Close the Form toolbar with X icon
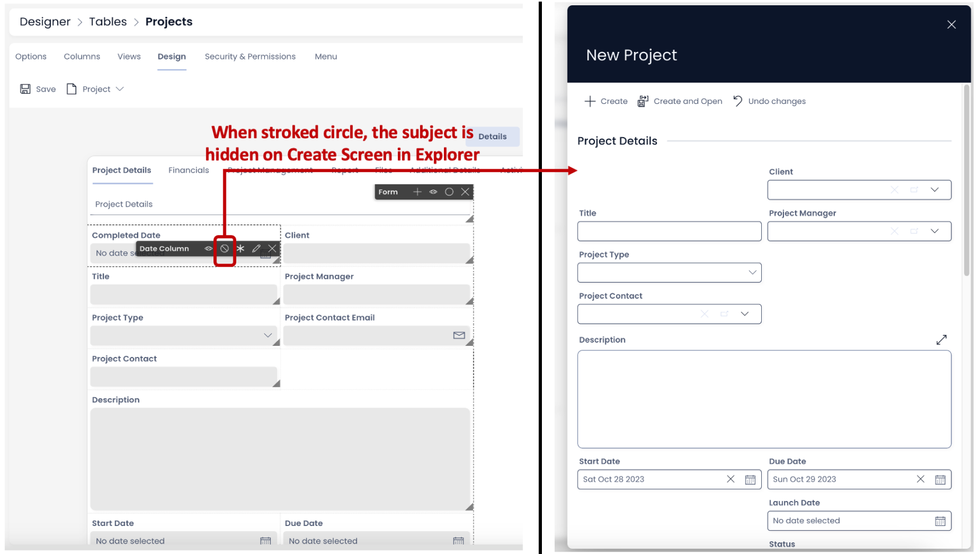 (465, 192)
